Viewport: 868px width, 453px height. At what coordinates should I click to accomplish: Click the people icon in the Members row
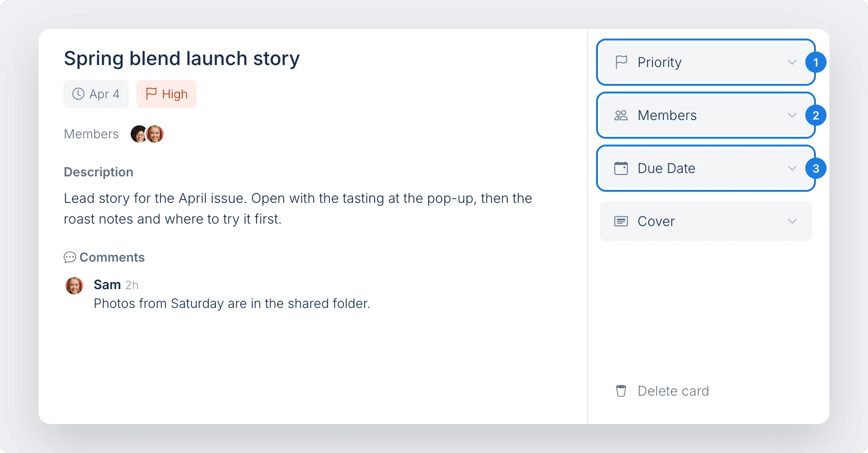tap(621, 115)
